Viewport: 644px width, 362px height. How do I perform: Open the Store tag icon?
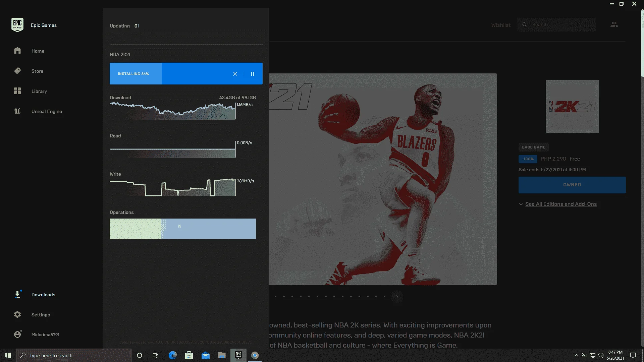click(x=17, y=71)
